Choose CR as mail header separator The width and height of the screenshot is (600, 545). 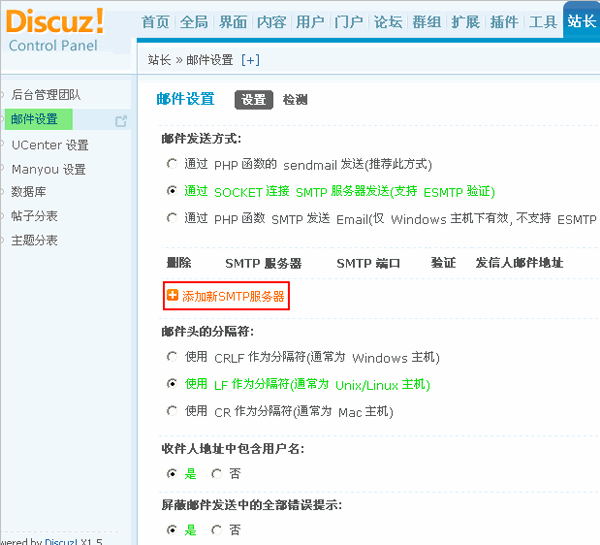pos(172,411)
